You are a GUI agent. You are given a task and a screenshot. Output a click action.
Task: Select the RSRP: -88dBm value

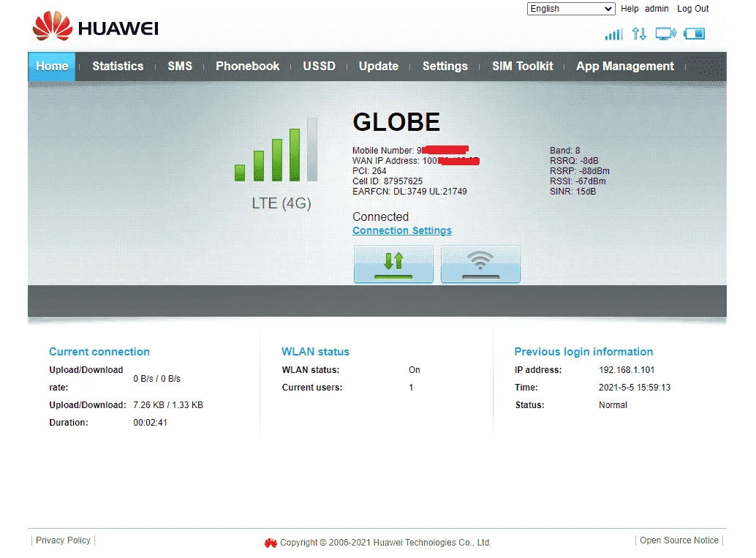pyautogui.click(x=580, y=171)
